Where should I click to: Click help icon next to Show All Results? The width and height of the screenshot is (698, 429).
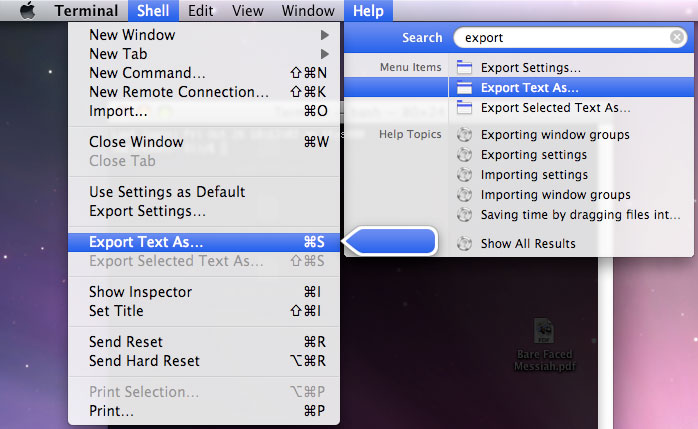pyautogui.click(x=464, y=243)
